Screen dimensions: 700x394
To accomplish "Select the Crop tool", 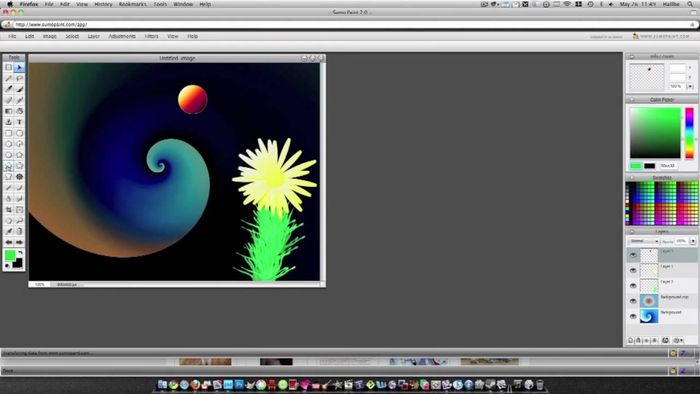I will 8,209.
